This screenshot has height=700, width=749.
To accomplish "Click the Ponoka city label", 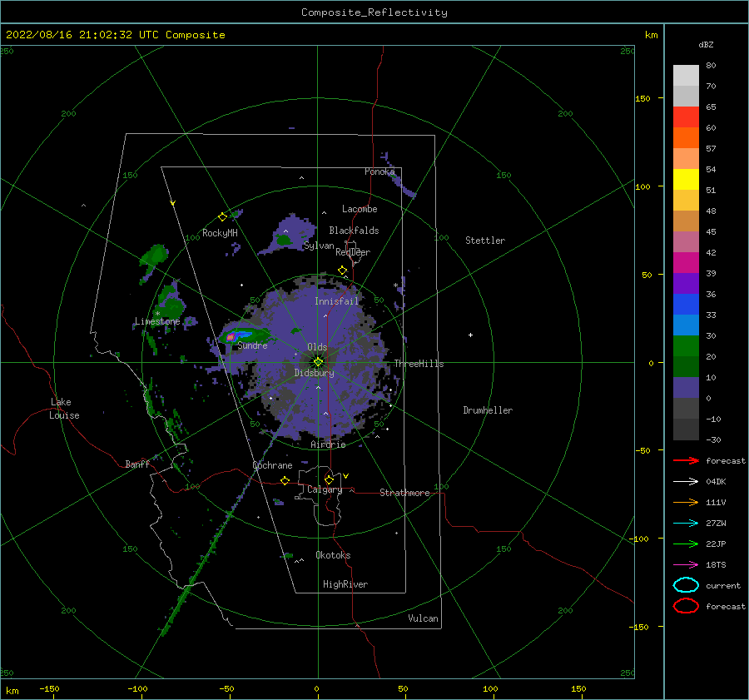I will (379, 171).
